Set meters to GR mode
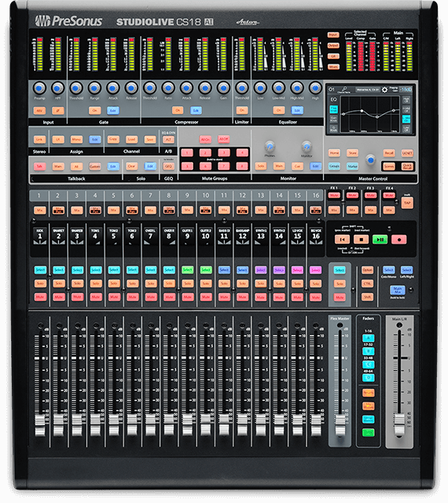This screenshot has width=448, height=503. point(333,56)
